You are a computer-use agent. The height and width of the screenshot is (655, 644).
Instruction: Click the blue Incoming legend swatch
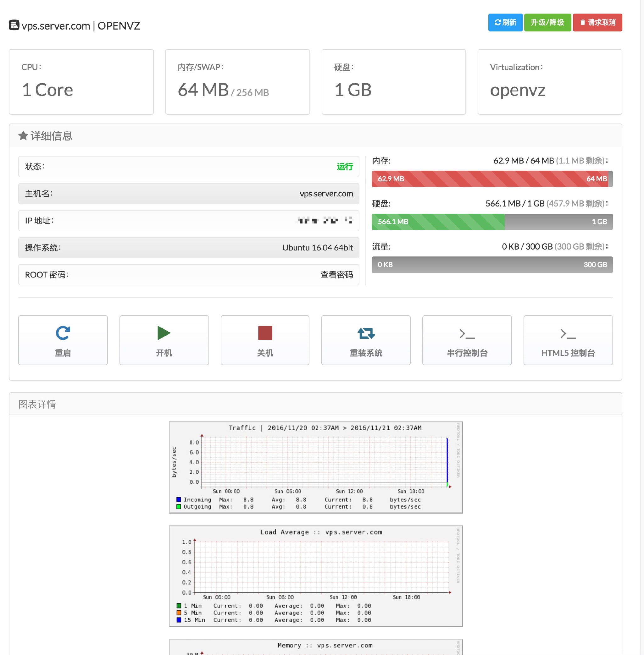coord(179,499)
